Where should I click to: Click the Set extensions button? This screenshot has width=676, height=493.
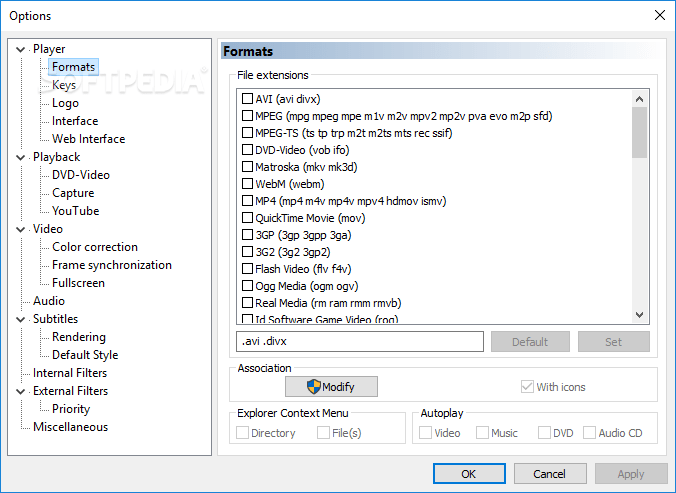pos(613,342)
